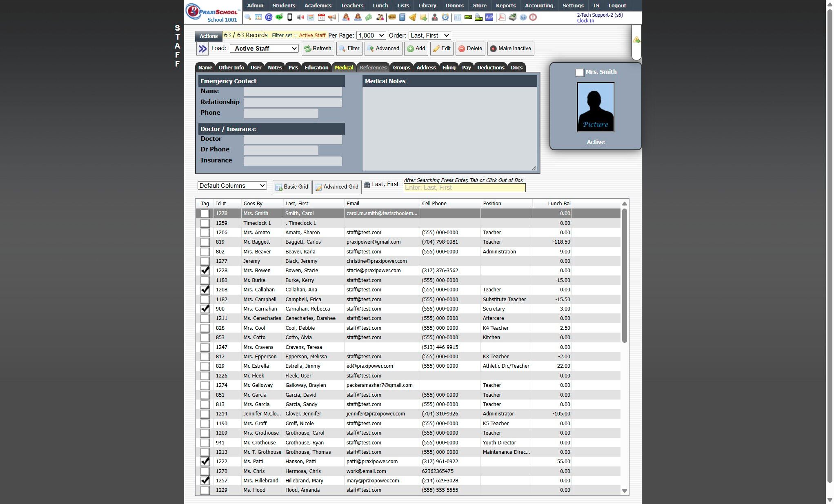Open the Load Active Staff dropdown
This screenshot has width=834, height=504.
[x=264, y=49]
